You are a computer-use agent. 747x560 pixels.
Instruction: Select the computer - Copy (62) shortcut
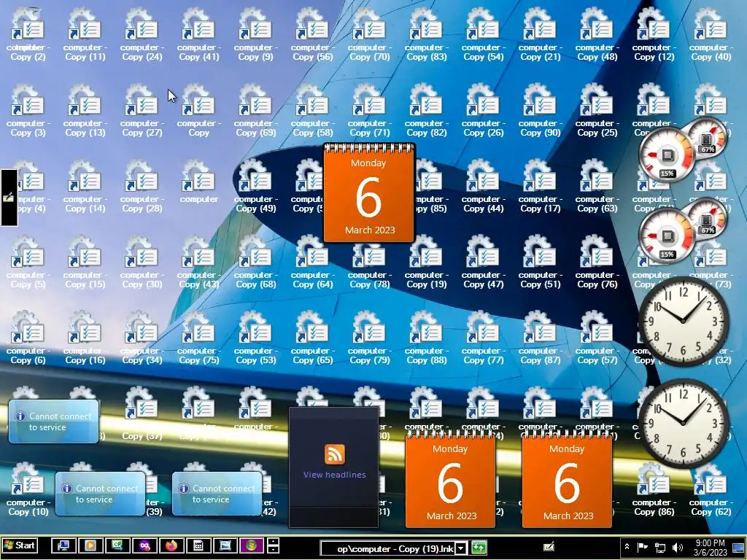click(711, 489)
